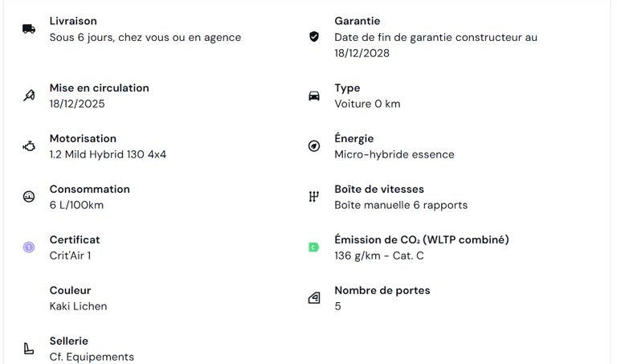This screenshot has height=364, width=617.
Task: Click the Kaki Lichen color value
Action: coord(78,306)
